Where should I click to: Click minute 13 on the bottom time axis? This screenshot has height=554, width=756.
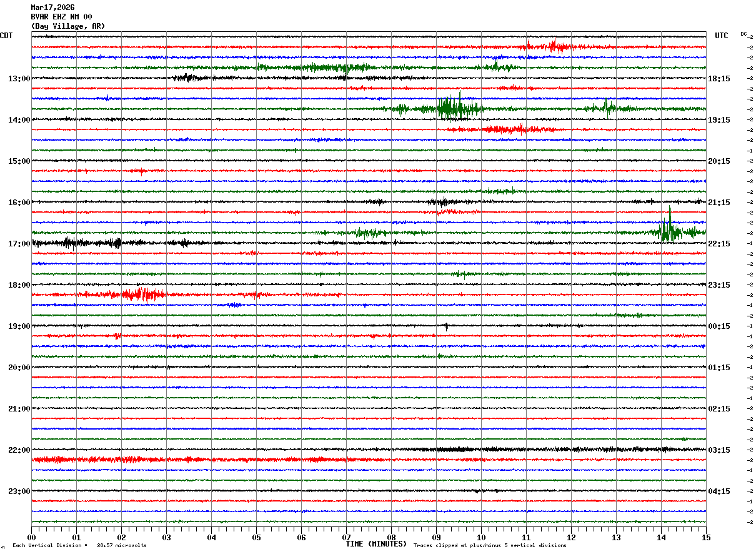click(616, 538)
